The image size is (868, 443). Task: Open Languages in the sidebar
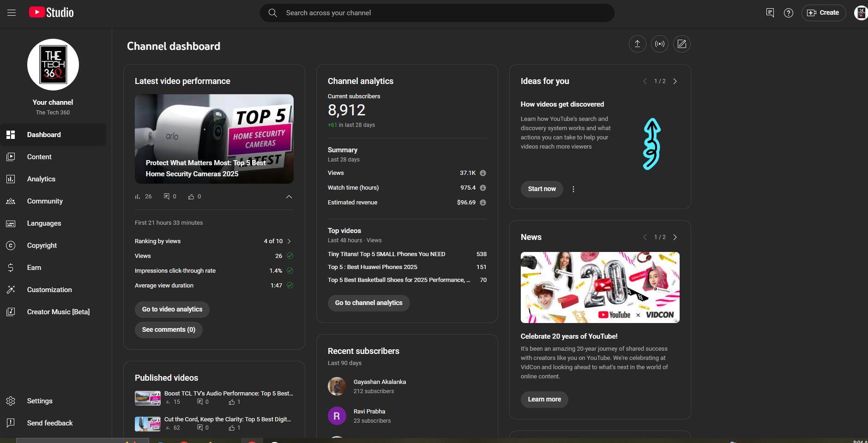[53, 223]
